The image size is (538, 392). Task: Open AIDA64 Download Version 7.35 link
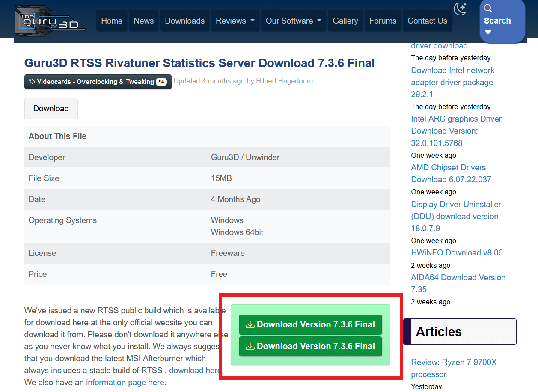[458, 283]
